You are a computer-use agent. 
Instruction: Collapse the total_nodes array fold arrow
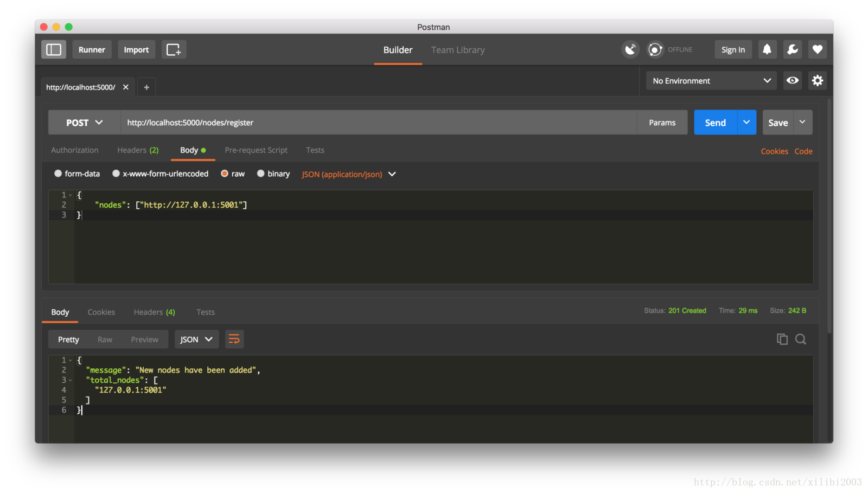[71, 381]
